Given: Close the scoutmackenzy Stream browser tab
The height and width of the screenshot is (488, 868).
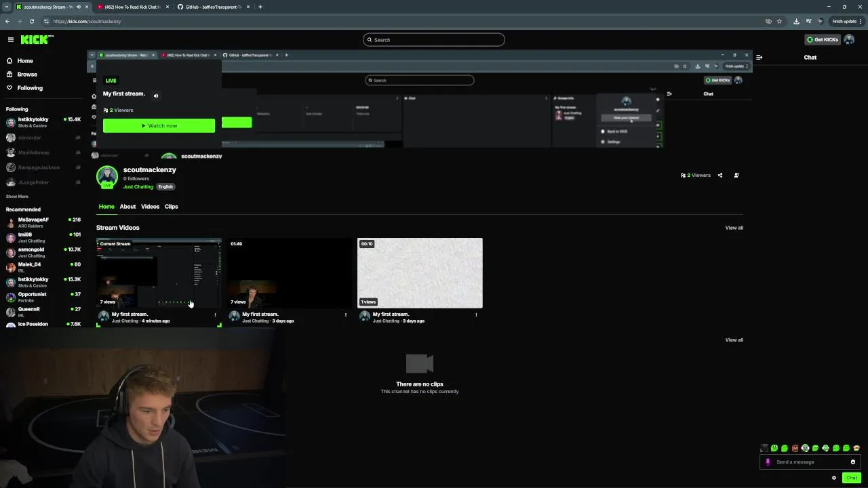Looking at the screenshot, I should coord(88,7).
